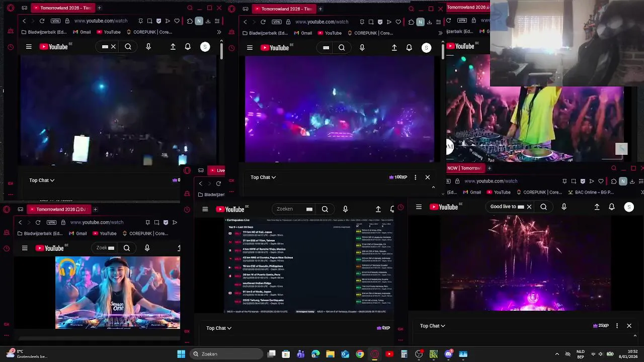Select 'Tomorrowland 2026 DJ' tab in bottom-left window
This screenshot has width=644, height=362.
point(58,209)
